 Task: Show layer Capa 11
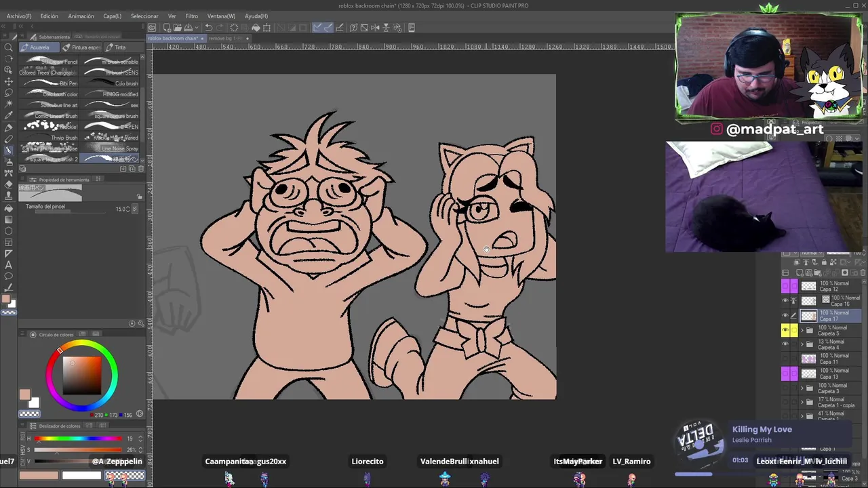785,359
